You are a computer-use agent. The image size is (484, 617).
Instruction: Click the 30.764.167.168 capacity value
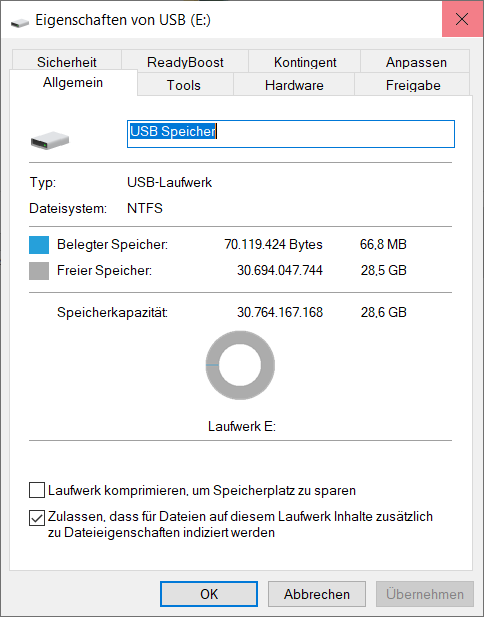280,312
